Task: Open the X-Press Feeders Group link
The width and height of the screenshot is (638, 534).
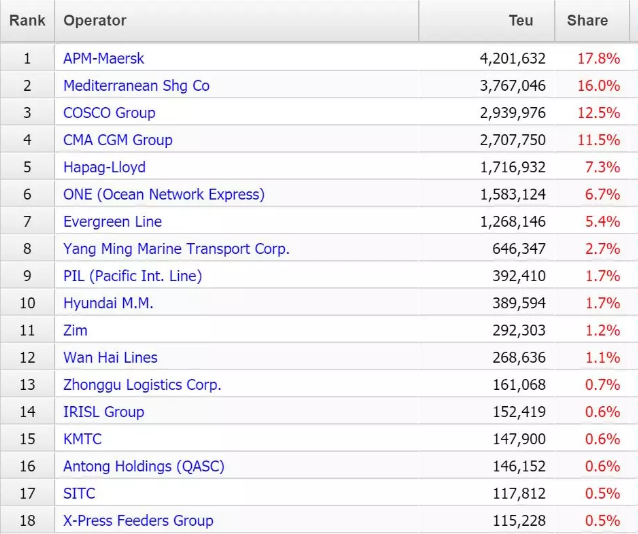Action: pos(138,521)
